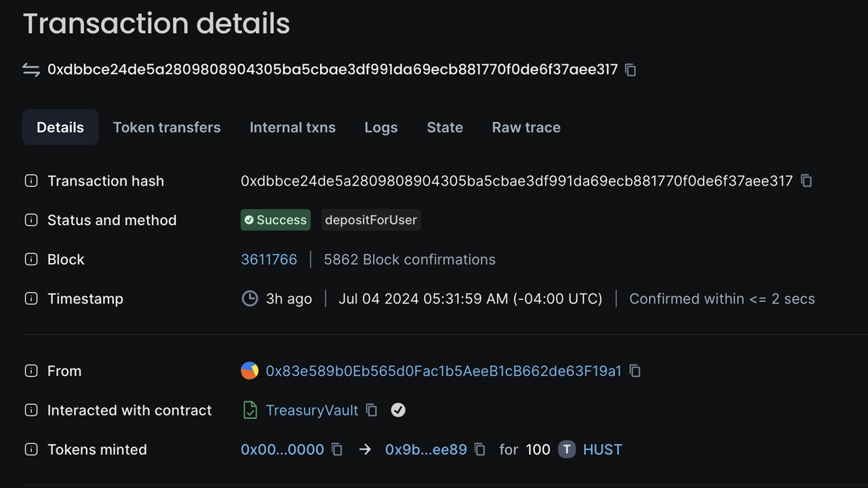Click the info icon beside Tokens minted
This screenshot has height=488, width=868.
tap(31, 449)
